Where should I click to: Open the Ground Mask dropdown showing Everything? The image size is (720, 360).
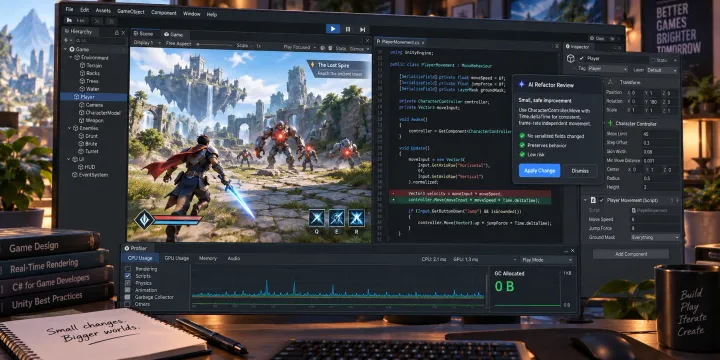(x=655, y=237)
